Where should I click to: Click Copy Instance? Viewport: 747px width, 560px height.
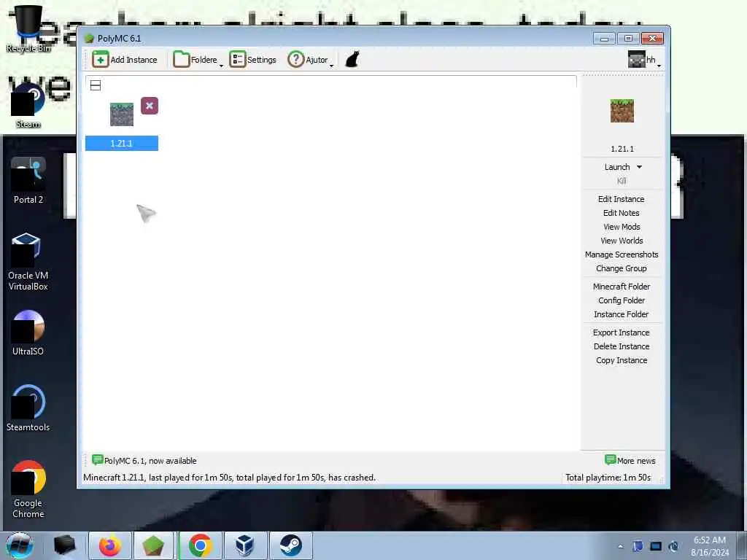tap(622, 360)
